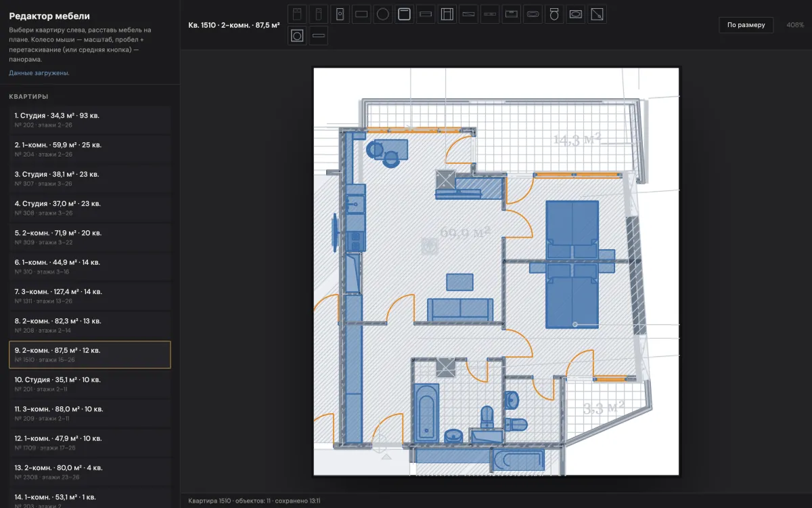Choose apartment 11. 3-комн. 88,0 м²
Screen dimensions: 812x508
point(90,413)
